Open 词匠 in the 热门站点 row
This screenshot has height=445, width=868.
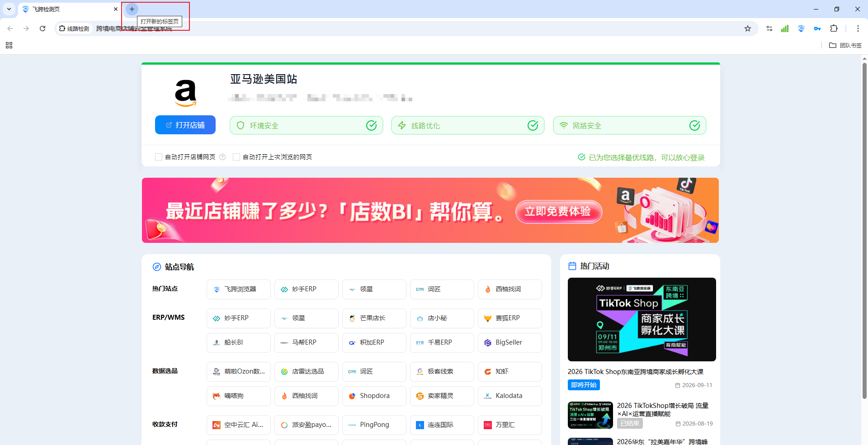pos(442,289)
